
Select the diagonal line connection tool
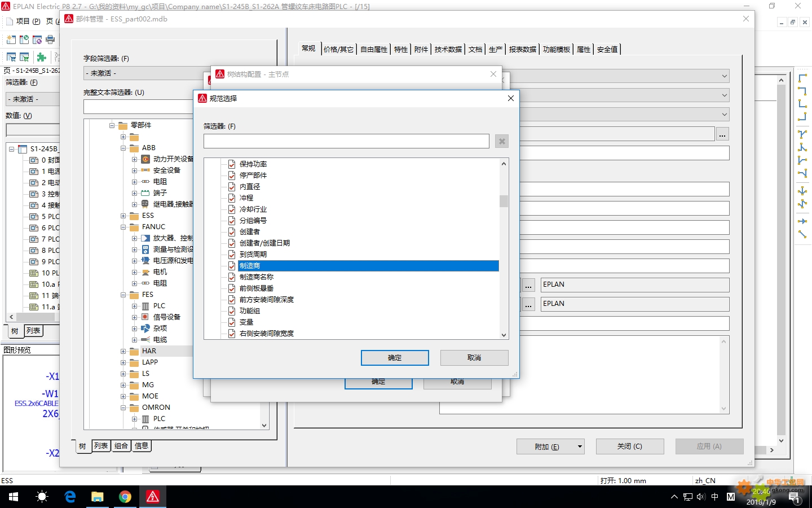click(x=802, y=234)
